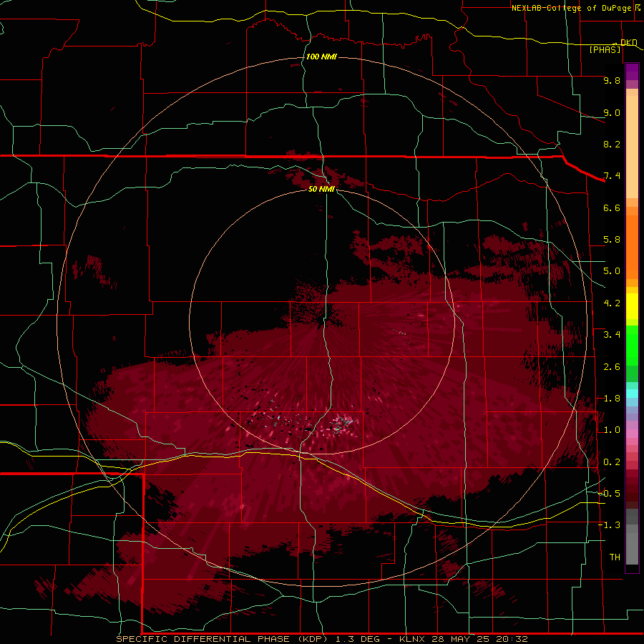This screenshot has height=644, width=644.
Task: Click the -0.5 value on color scale
Action: tap(609, 494)
